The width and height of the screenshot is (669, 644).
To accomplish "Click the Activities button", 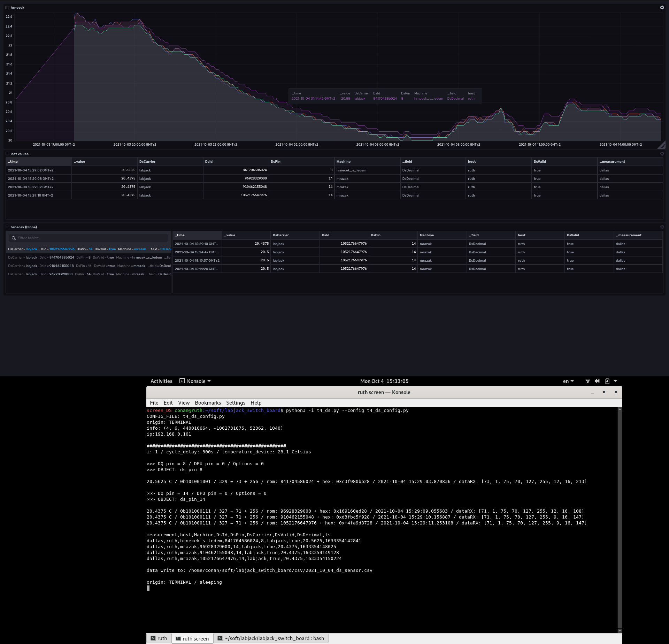I will [x=161, y=381].
